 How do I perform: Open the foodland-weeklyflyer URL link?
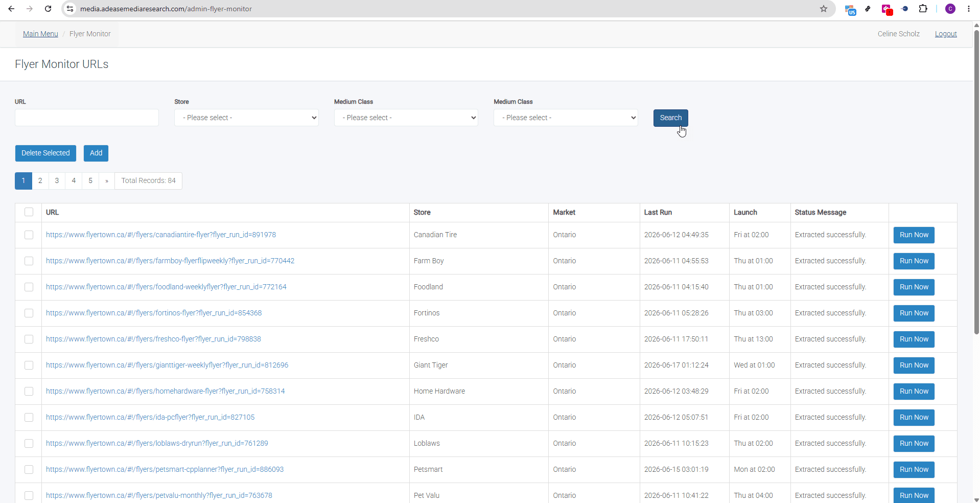(x=166, y=287)
